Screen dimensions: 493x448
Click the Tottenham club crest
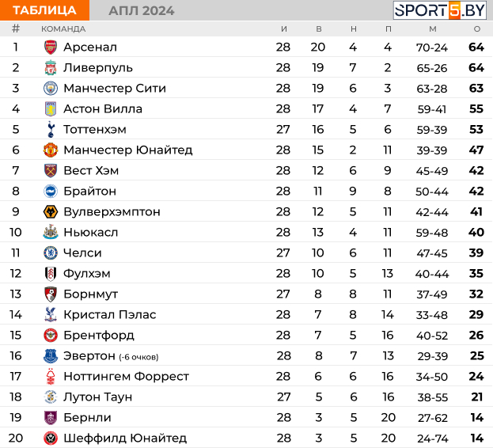click(51, 130)
